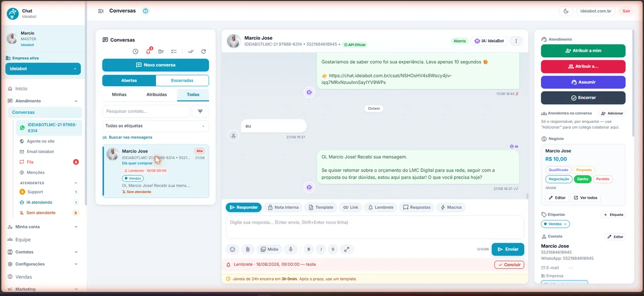Attach a file with the paperclip icon

(247, 249)
